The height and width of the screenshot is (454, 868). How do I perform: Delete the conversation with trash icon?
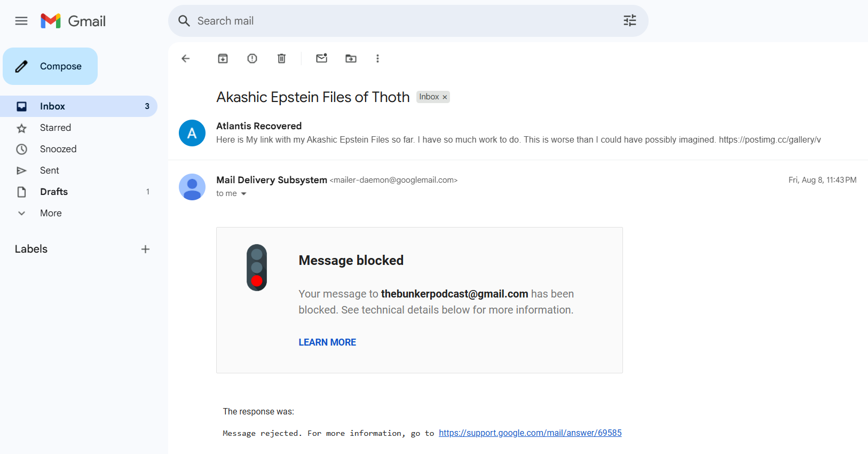click(x=281, y=59)
